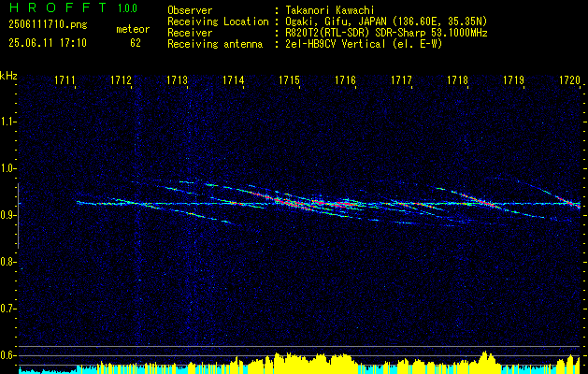Select the version number 1.0.0
This screenshot has width=588, height=374.
127,8
